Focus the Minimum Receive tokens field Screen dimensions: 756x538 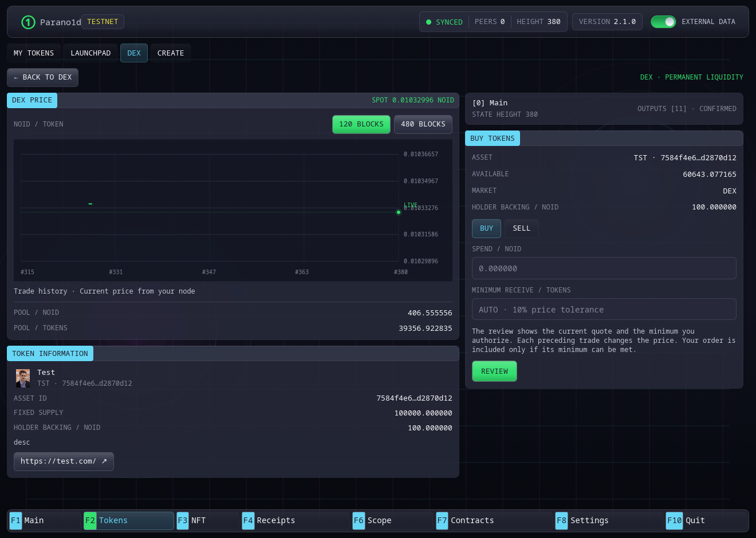[604, 310]
